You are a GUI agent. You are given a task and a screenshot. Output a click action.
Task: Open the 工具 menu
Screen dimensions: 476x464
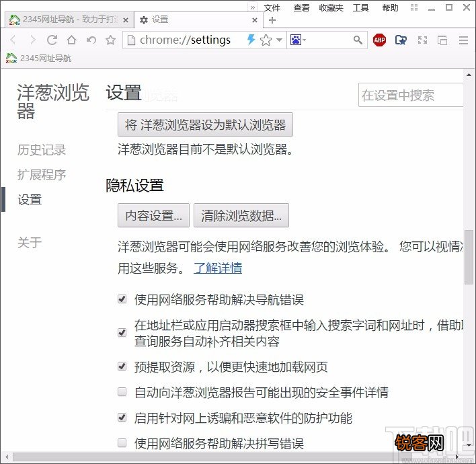pos(360,7)
